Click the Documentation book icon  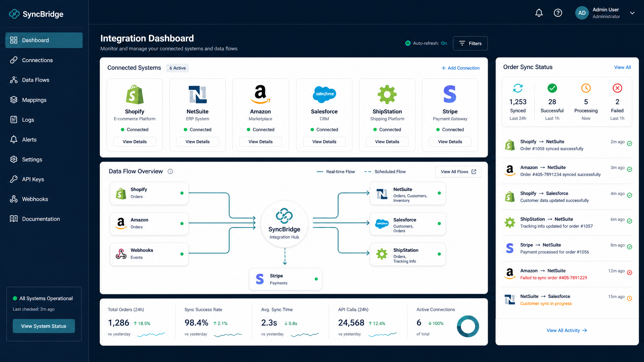(x=14, y=219)
